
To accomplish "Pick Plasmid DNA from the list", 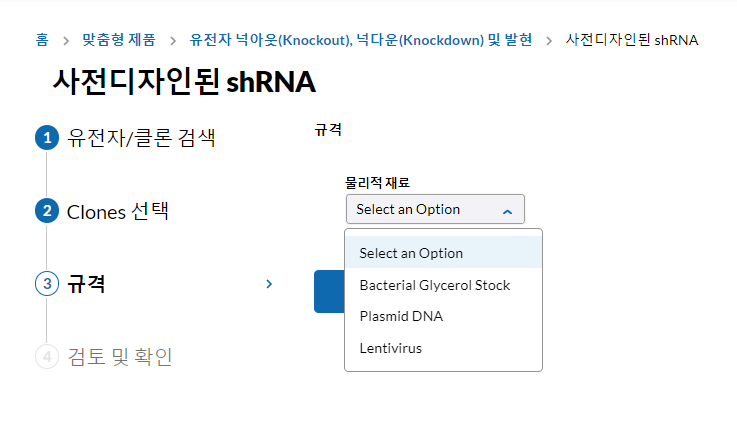I will click(x=400, y=316).
